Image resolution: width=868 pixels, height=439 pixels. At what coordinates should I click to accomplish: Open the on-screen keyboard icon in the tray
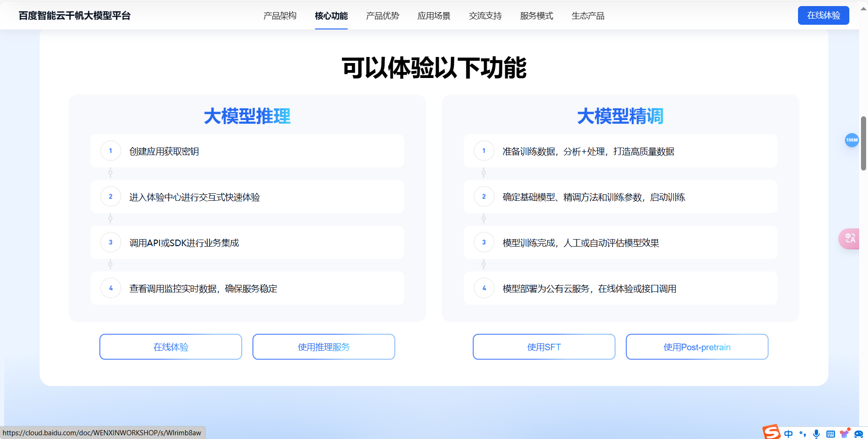[831, 433]
